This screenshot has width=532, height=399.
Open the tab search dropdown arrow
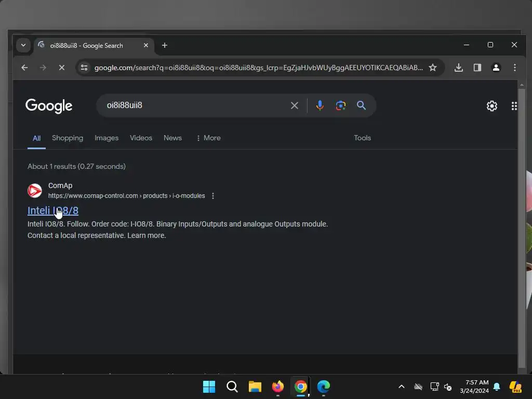23,45
